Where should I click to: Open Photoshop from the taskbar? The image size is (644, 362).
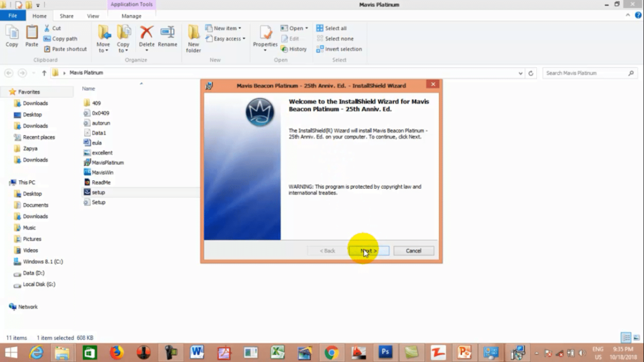click(x=386, y=353)
